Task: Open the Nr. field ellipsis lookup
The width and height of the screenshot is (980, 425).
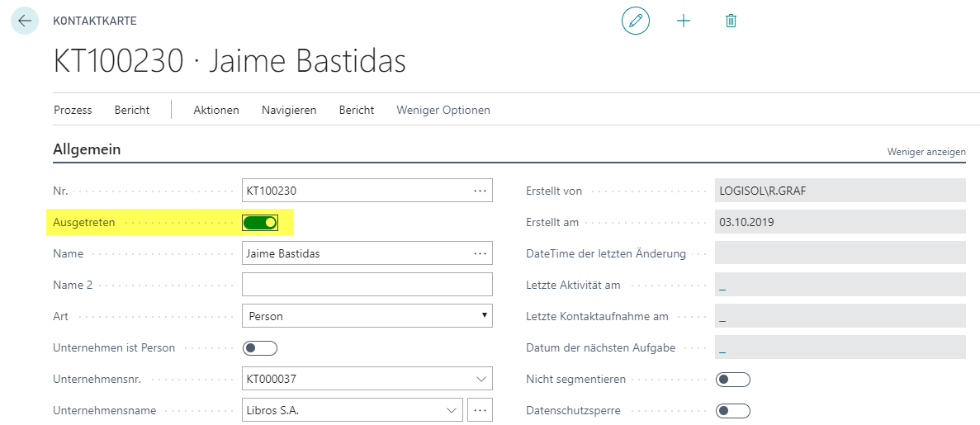Action: coord(480,191)
